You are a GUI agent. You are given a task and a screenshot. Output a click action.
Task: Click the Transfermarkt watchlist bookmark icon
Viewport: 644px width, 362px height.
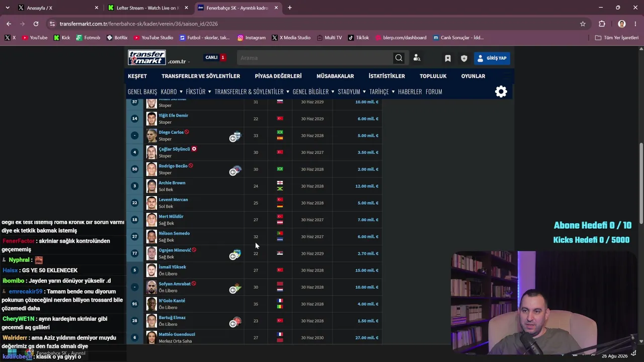point(448,58)
